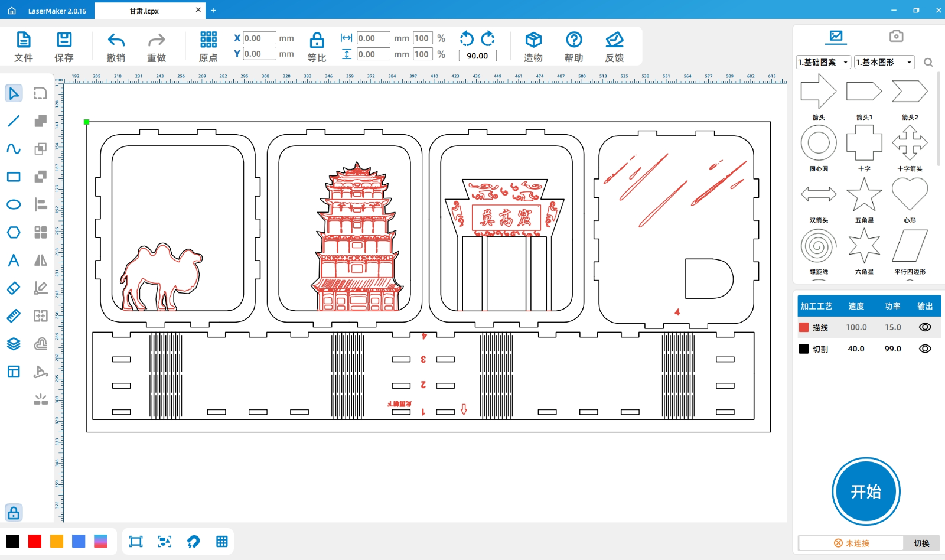Click the 原点 origin grid icon
Screen dimensions: 945x560
pos(208,40)
